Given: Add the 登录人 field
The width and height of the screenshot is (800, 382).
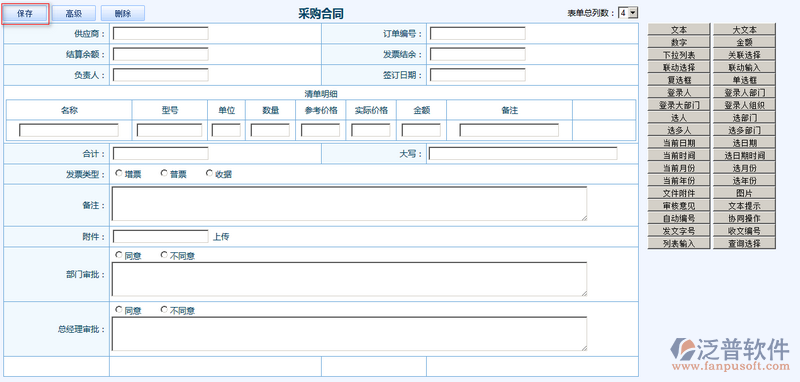Looking at the screenshot, I should click(679, 92).
